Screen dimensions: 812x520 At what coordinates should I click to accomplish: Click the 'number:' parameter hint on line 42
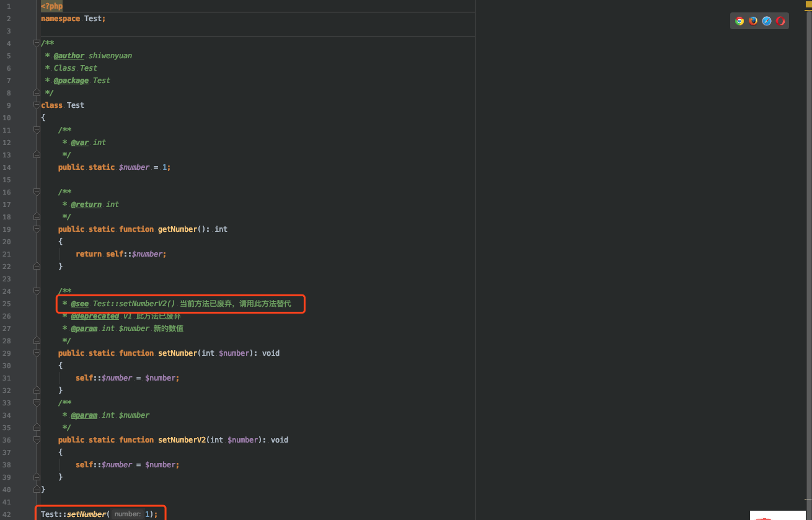point(128,514)
